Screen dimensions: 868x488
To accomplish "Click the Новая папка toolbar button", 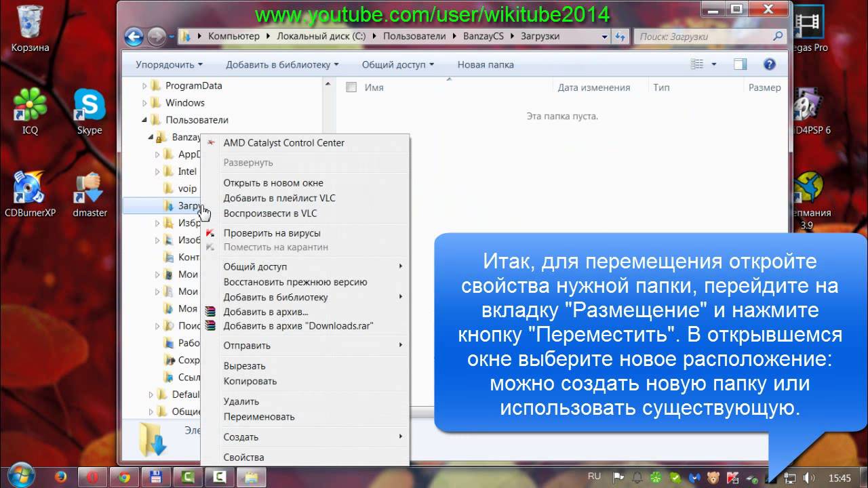I will (x=486, y=64).
